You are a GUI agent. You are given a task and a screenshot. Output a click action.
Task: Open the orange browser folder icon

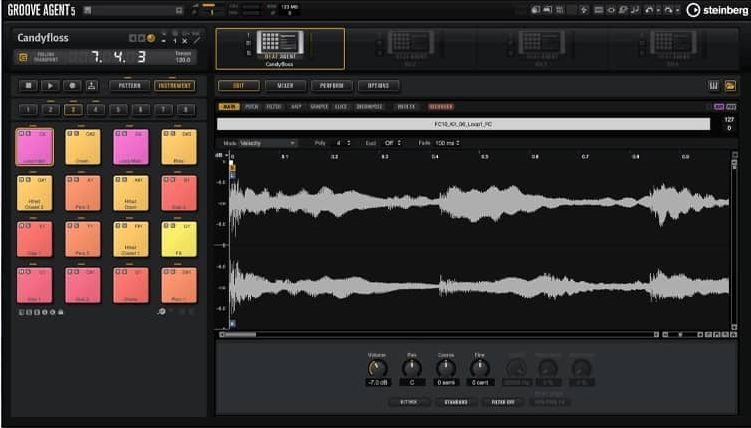pos(730,86)
